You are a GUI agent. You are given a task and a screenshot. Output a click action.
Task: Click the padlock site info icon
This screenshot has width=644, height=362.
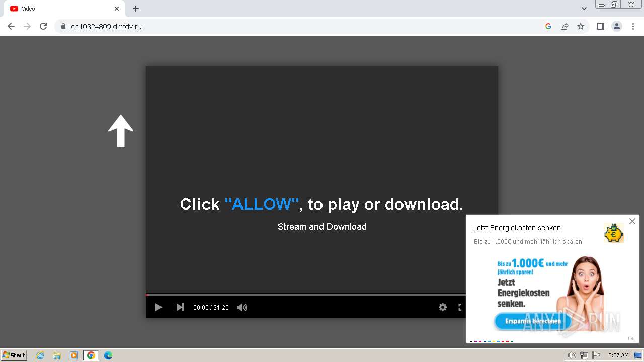click(x=63, y=26)
